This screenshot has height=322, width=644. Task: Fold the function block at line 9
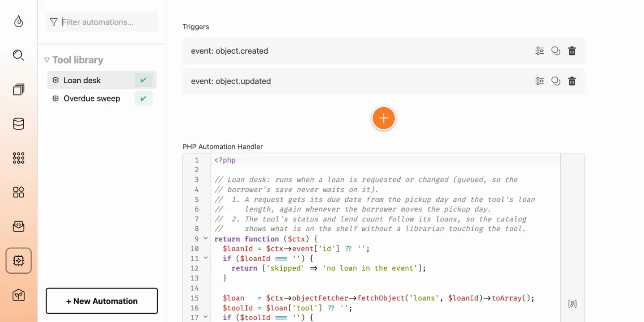(205, 238)
